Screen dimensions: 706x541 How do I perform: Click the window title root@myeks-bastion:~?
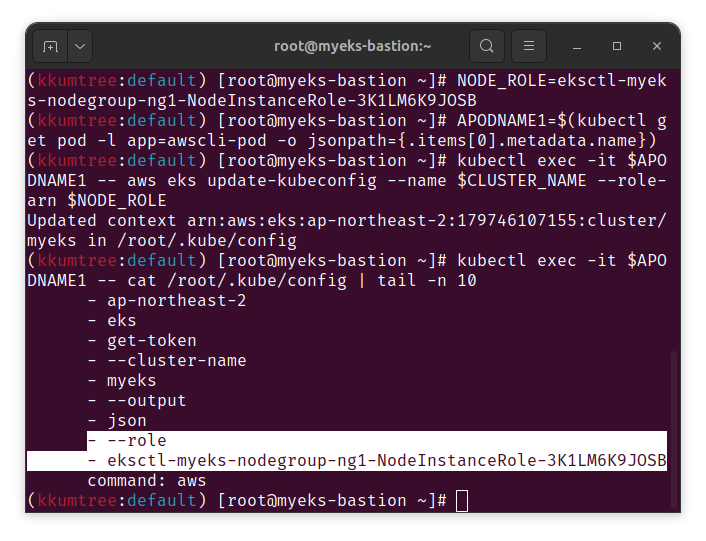tap(353, 46)
